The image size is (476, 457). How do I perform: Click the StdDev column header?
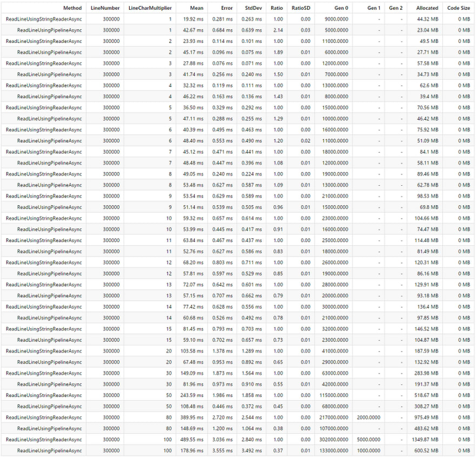point(253,8)
